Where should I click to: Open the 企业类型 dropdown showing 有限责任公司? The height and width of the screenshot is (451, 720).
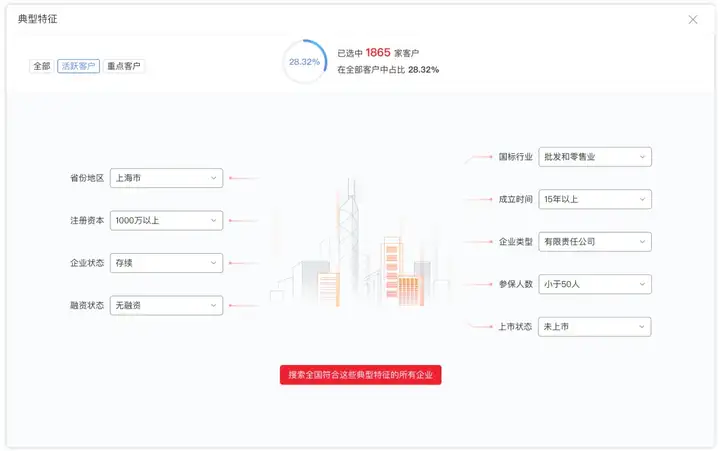[595, 242]
